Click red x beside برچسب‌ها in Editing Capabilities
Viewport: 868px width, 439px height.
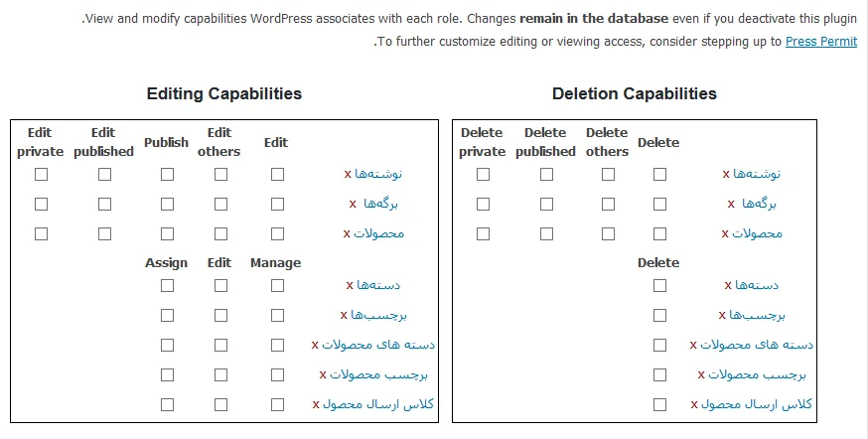[344, 316]
